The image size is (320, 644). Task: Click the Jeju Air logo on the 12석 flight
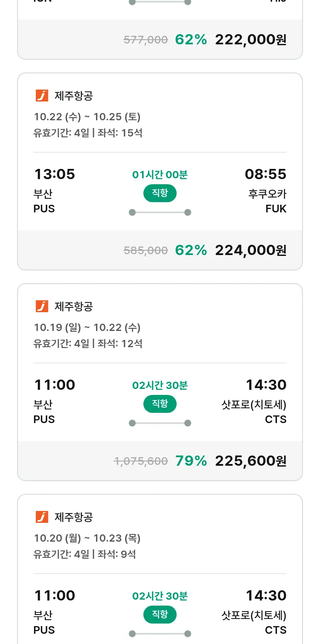(x=42, y=306)
